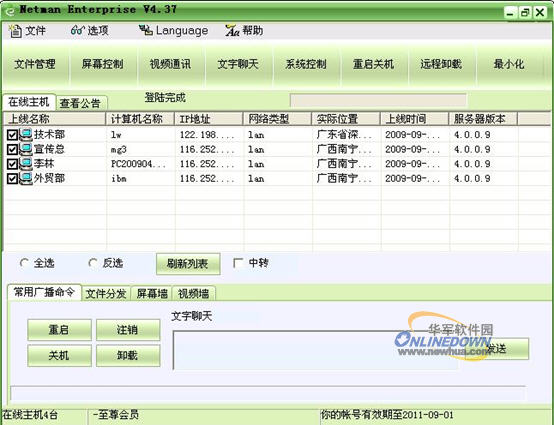Sort by the 上线名称 column header
The width and height of the screenshot is (554, 425).
click(x=55, y=119)
